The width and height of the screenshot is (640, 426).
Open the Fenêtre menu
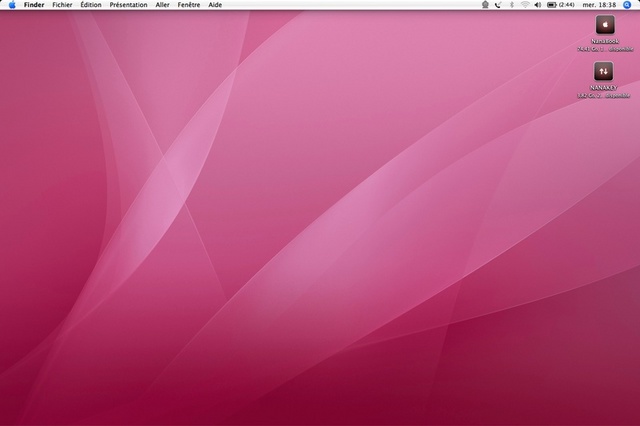click(189, 5)
